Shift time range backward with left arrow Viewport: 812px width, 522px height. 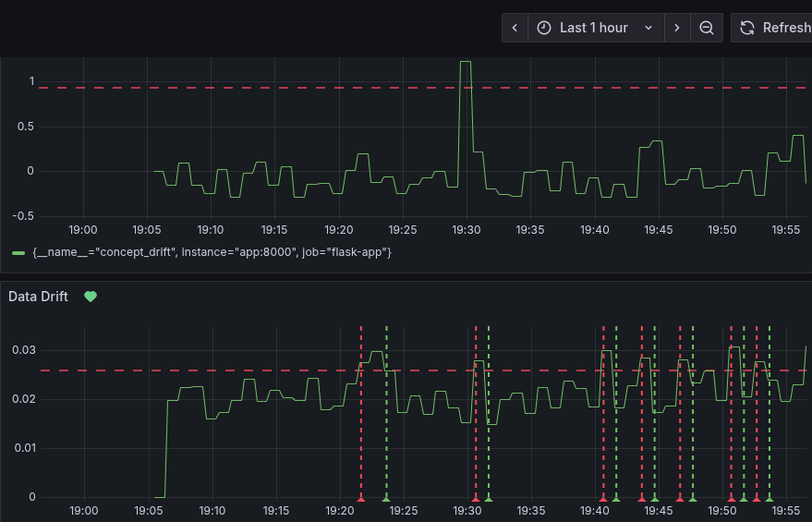point(515,28)
